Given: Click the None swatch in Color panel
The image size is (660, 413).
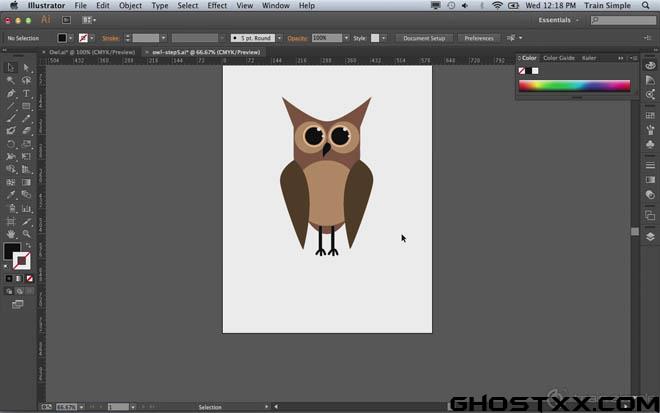Looking at the screenshot, I should pyautogui.click(x=522, y=71).
